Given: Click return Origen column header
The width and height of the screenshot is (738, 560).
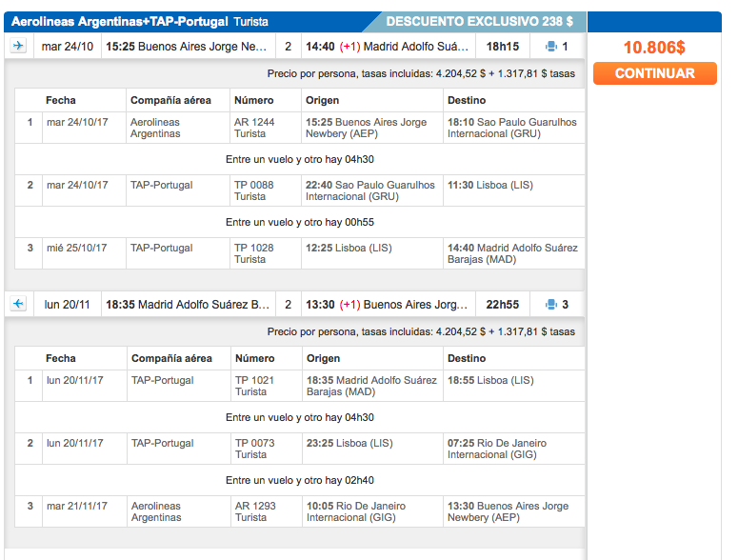Looking at the screenshot, I should pyautogui.click(x=323, y=358).
